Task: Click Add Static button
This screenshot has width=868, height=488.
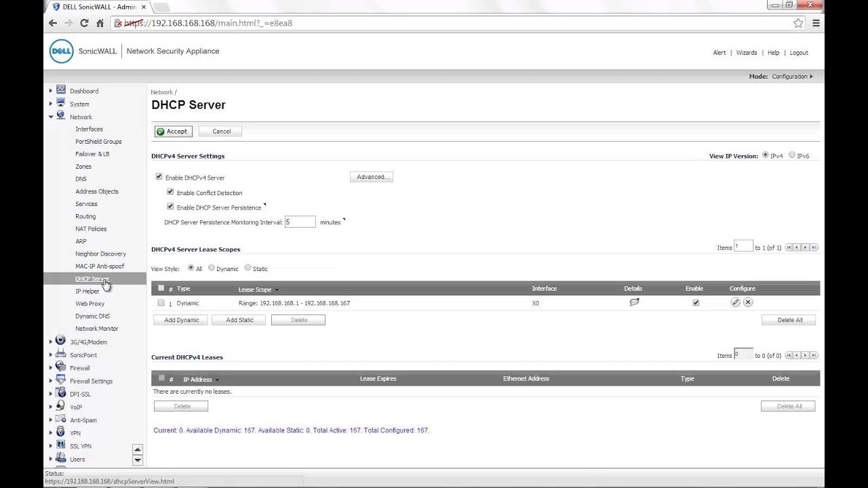Action: pos(239,320)
